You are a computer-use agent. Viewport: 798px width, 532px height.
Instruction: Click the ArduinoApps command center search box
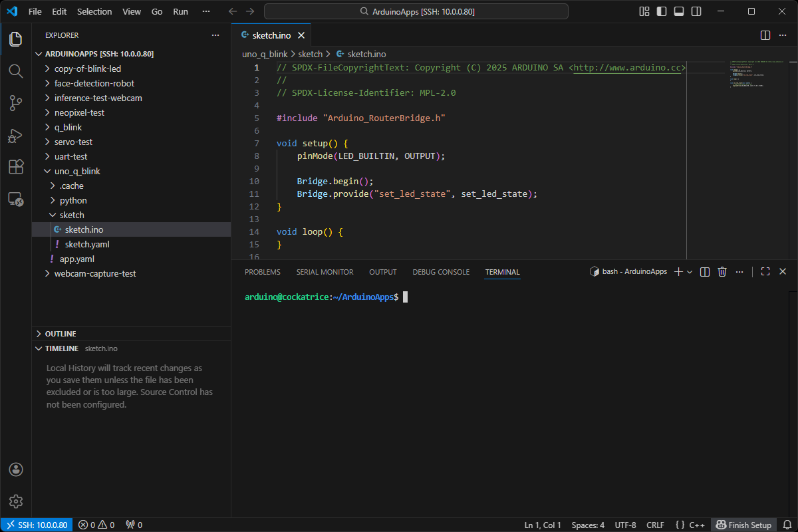coord(416,11)
